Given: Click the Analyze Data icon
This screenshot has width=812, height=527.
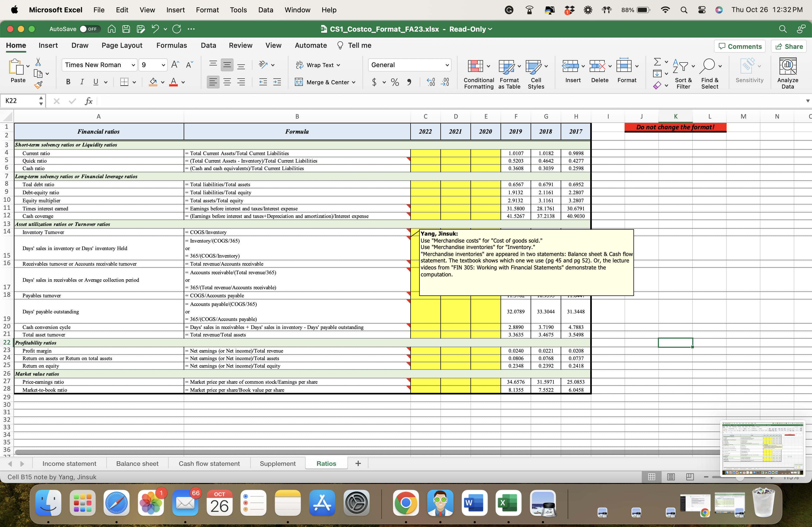Looking at the screenshot, I should point(788,73).
